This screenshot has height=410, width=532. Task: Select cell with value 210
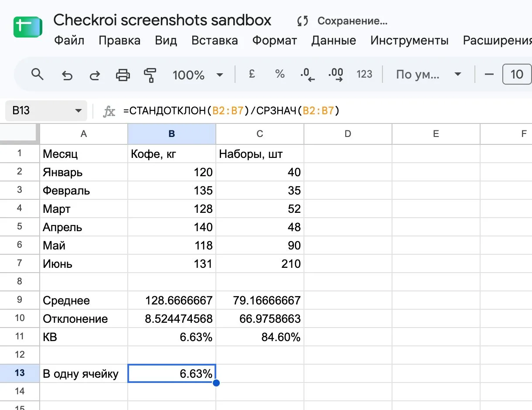tap(260, 263)
